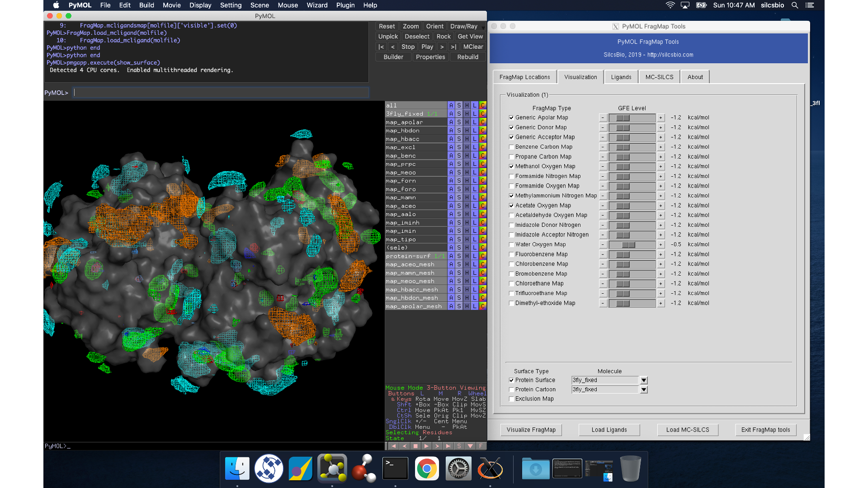This screenshot has width=868, height=488.
Task: Open the Protein Cartoon molecule dropdown
Action: click(644, 389)
